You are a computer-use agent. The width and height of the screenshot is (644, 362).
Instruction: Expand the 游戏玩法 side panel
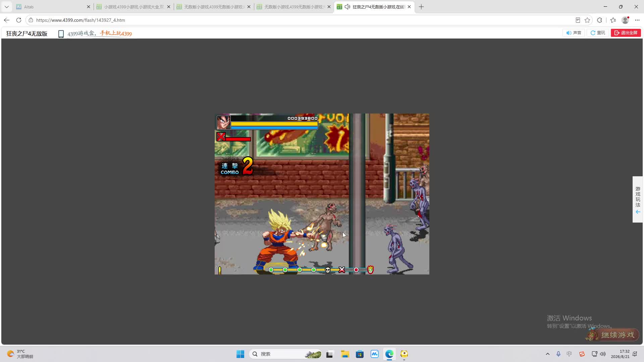[638, 199]
